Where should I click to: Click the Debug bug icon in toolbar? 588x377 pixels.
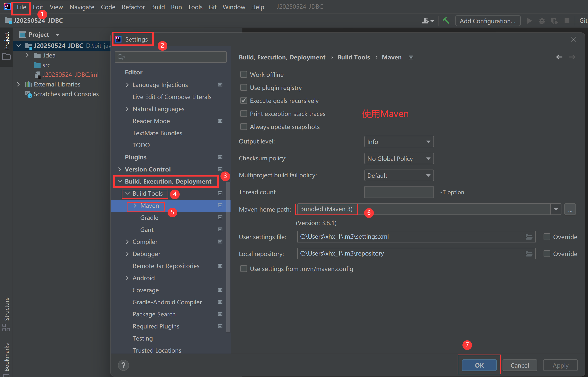click(x=542, y=21)
